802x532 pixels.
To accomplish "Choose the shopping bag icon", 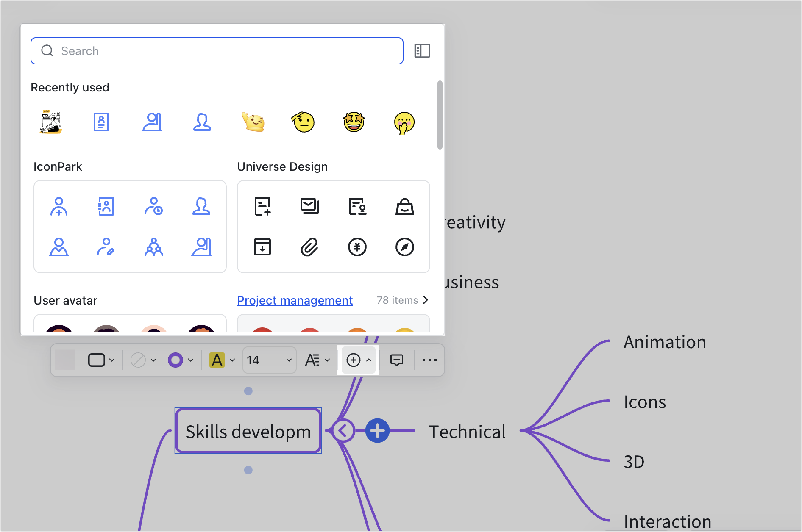I will tap(405, 207).
